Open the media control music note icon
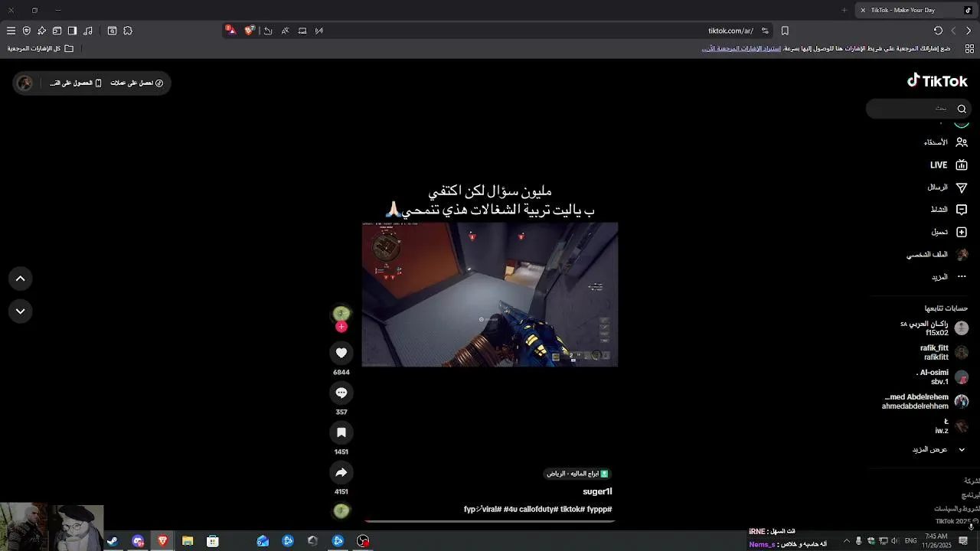The height and width of the screenshot is (551, 980). 88,31
